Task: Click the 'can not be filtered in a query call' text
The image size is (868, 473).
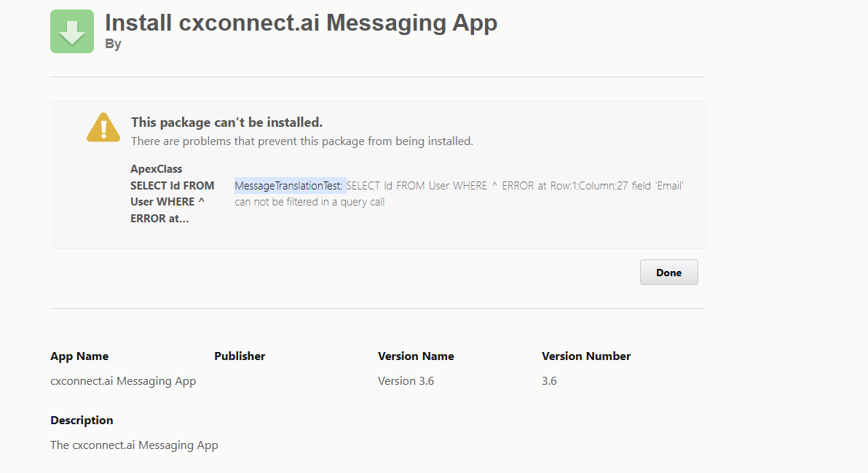Action: click(x=309, y=202)
